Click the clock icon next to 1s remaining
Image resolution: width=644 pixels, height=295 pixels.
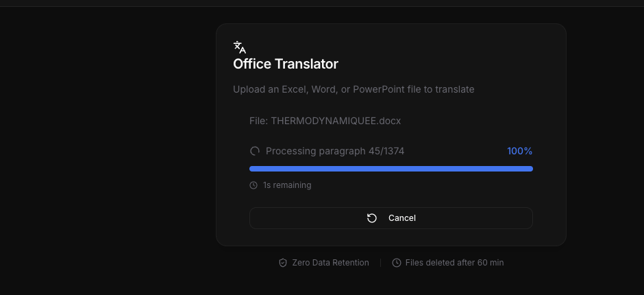[253, 185]
